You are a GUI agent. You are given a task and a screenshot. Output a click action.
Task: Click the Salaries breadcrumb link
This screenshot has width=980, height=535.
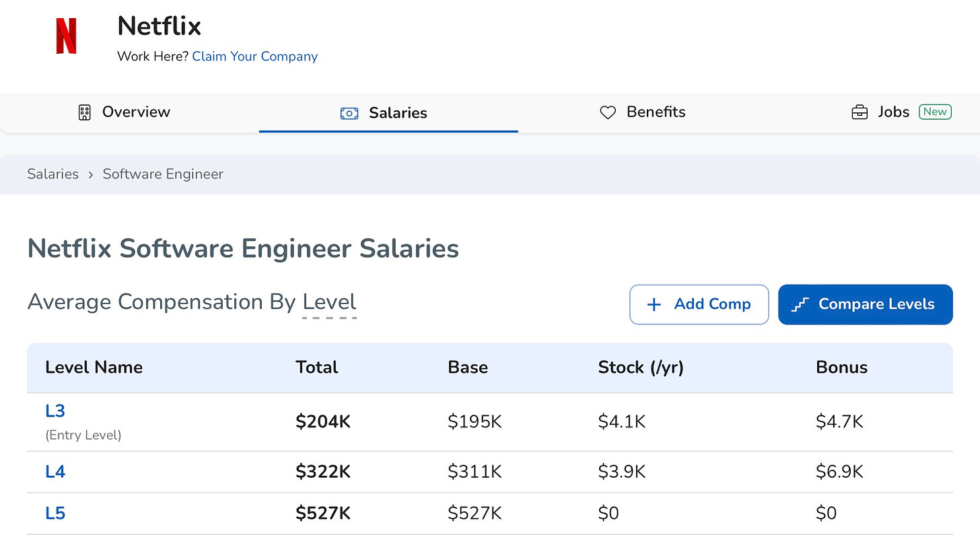click(53, 174)
